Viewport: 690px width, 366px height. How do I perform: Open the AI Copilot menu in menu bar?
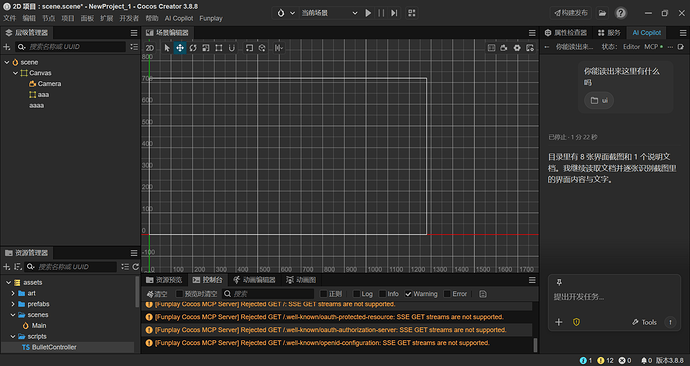179,18
